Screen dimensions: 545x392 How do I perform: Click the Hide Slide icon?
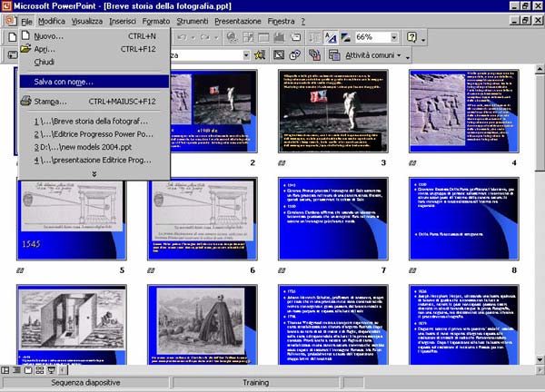point(279,54)
